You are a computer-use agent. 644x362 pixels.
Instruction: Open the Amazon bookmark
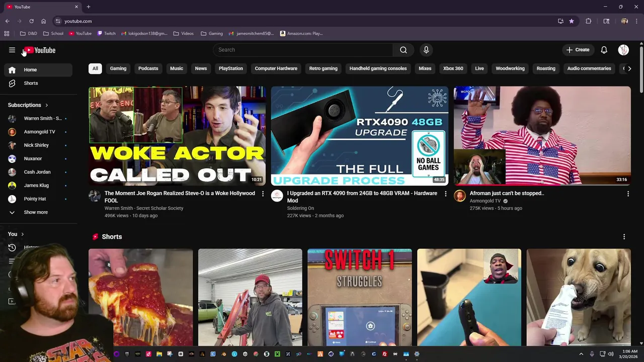click(301, 34)
